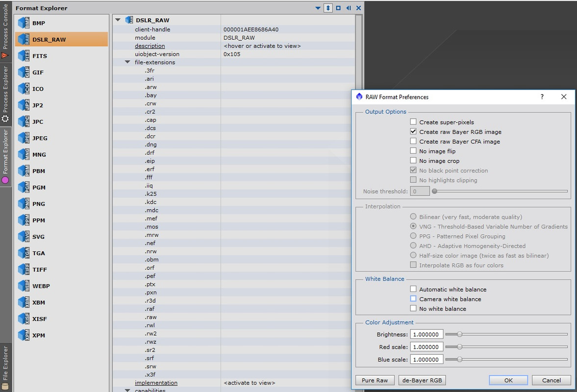Viewport: 577px width, 392px height.
Task: Click the Blue scale slider handle
Action: [x=459, y=359]
